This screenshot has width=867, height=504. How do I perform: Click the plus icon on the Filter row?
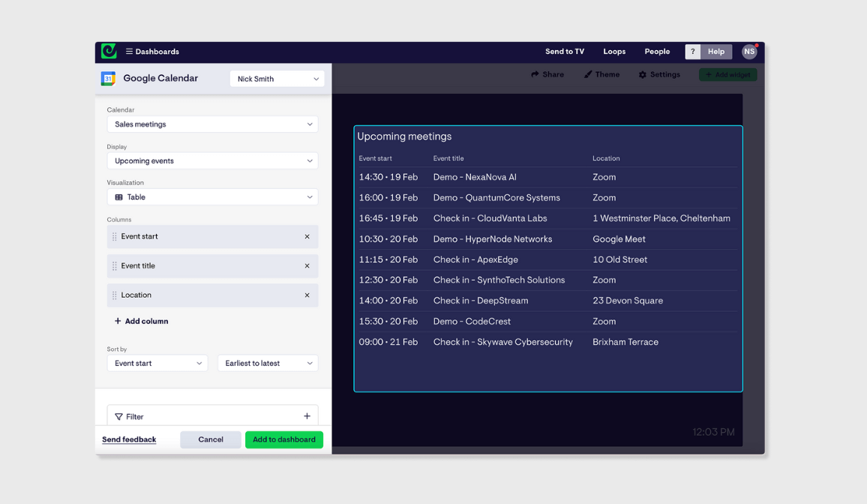pyautogui.click(x=307, y=415)
